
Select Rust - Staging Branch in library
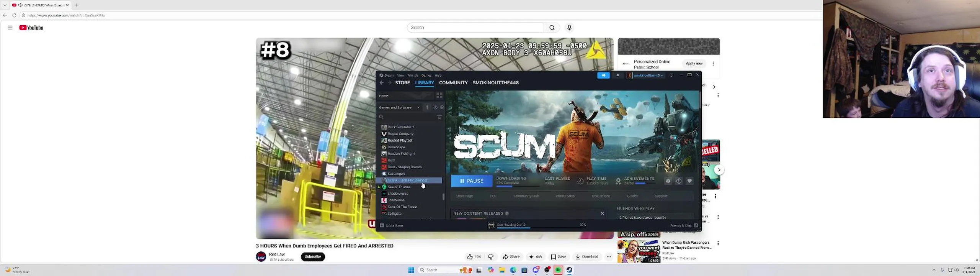click(x=404, y=167)
